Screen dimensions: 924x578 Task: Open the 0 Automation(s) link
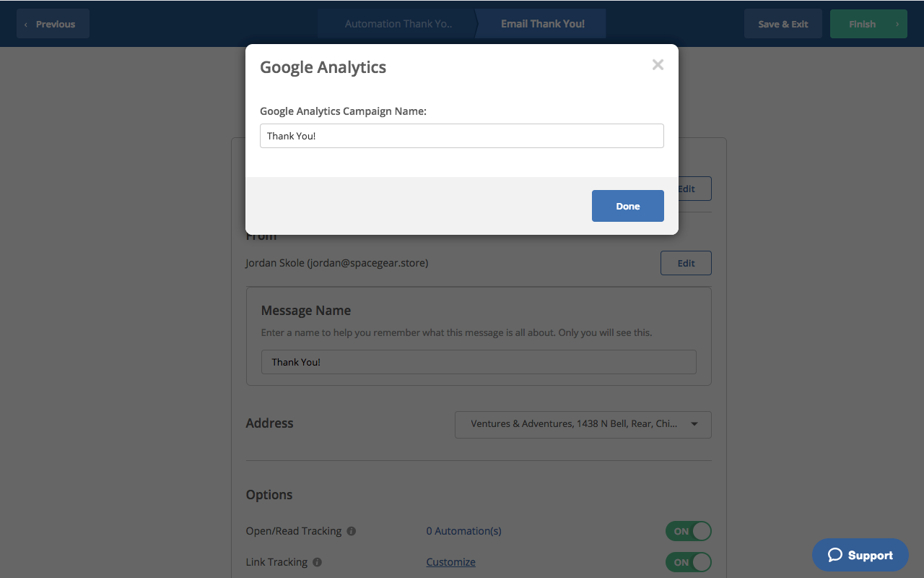(463, 531)
